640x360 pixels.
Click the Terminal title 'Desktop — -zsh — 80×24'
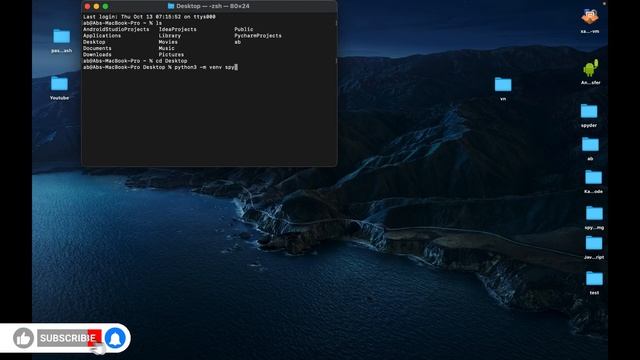point(213,6)
